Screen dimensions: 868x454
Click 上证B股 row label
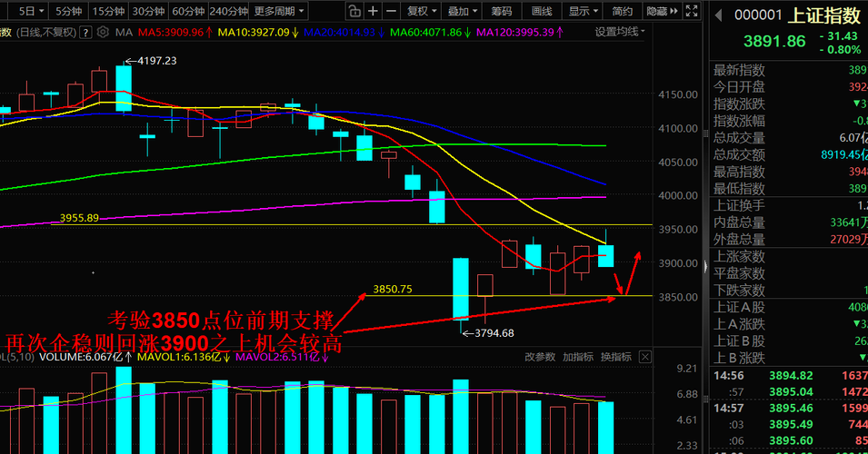point(739,341)
